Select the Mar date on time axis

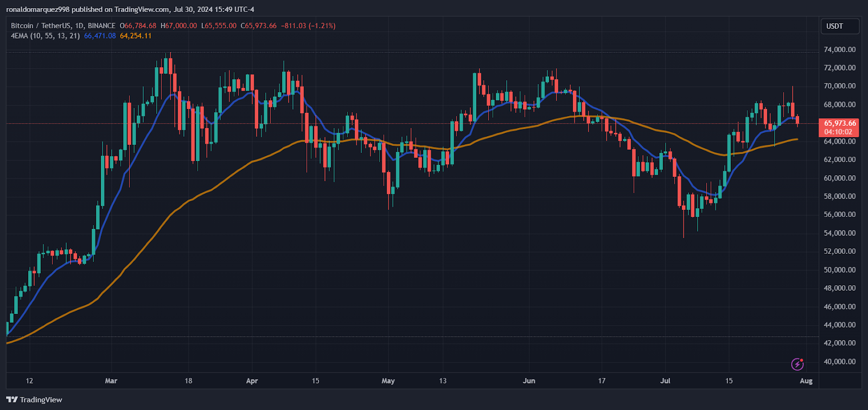click(111, 381)
